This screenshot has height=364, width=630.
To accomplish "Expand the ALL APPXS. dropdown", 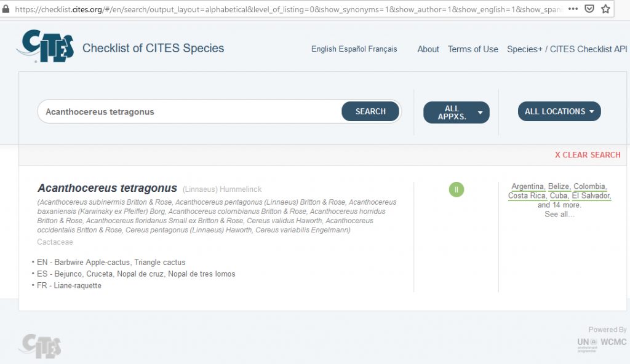I will (x=456, y=113).
